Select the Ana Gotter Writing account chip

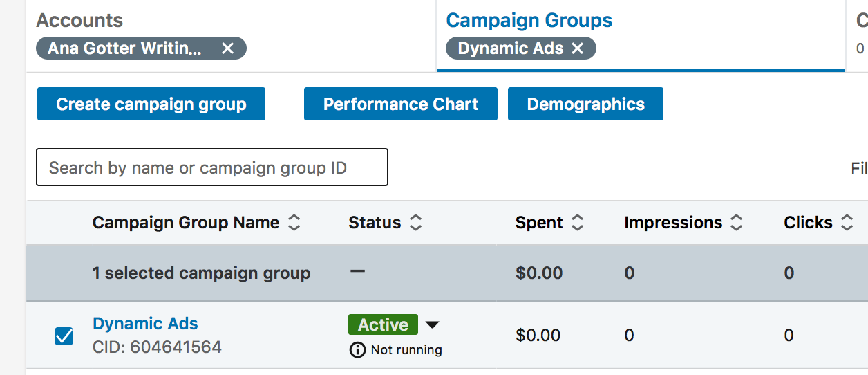125,48
